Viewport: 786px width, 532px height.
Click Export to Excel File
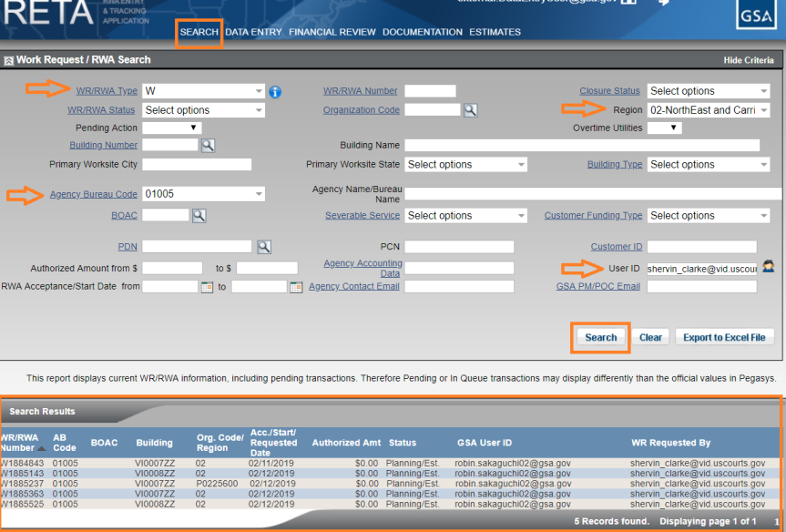(724, 336)
